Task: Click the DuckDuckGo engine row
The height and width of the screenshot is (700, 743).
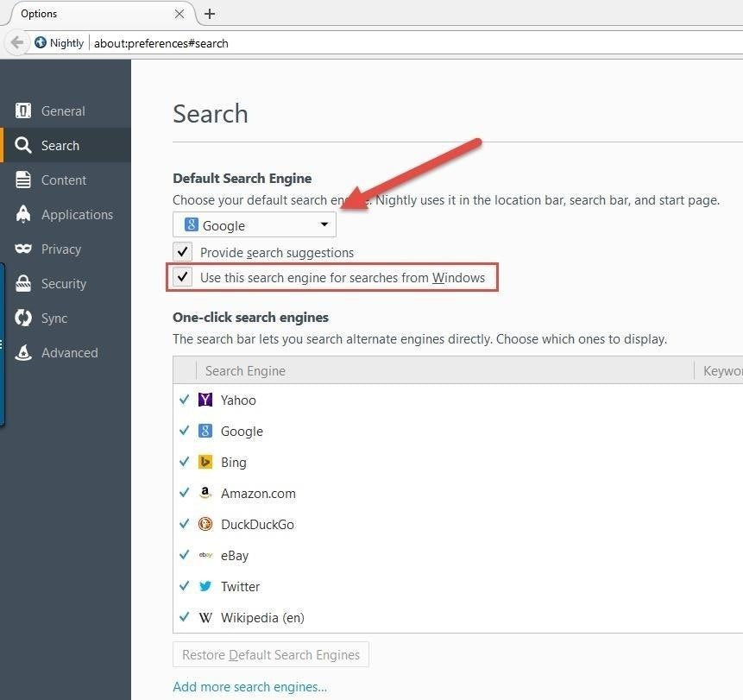Action: (258, 524)
